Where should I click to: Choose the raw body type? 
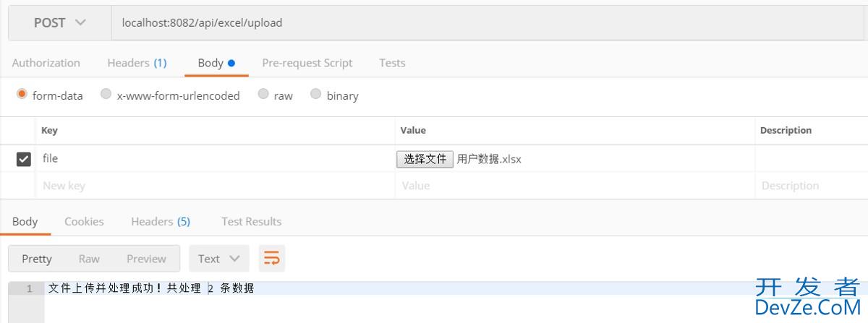(x=263, y=95)
